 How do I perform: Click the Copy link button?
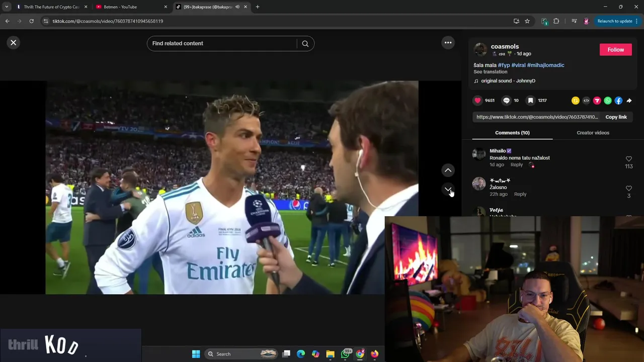point(616,117)
